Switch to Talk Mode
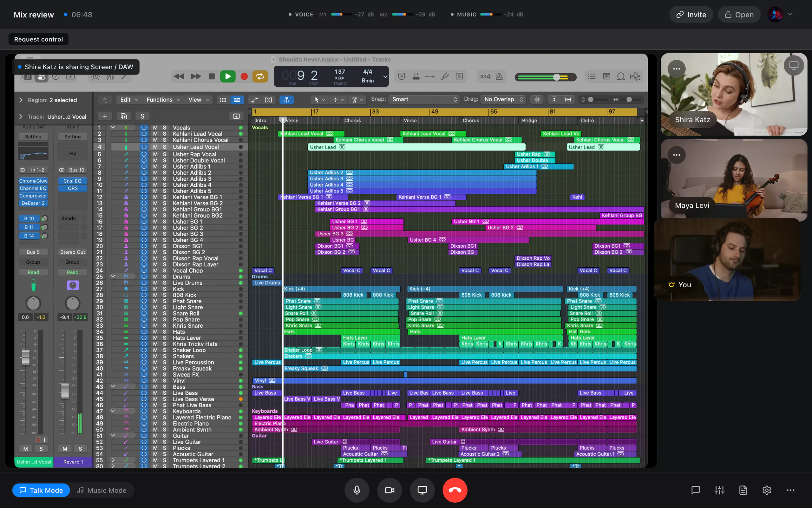 [41, 490]
